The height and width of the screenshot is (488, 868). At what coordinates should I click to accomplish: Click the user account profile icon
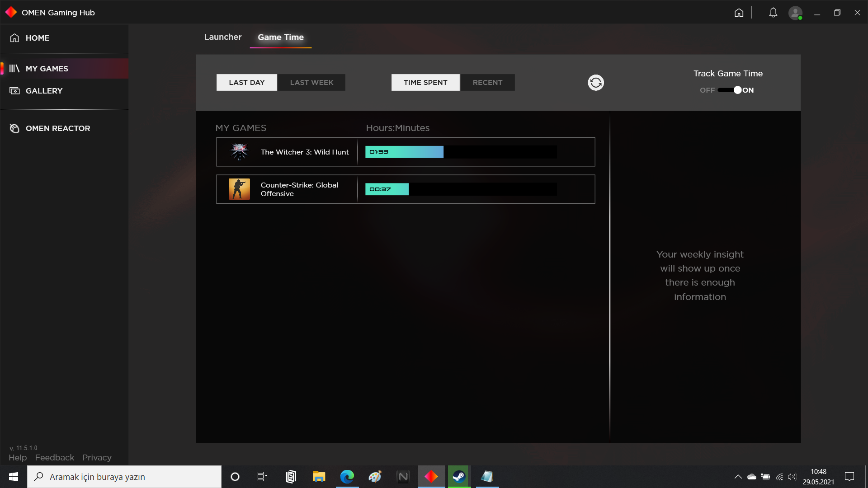pyautogui.click(x=796, y=13)
